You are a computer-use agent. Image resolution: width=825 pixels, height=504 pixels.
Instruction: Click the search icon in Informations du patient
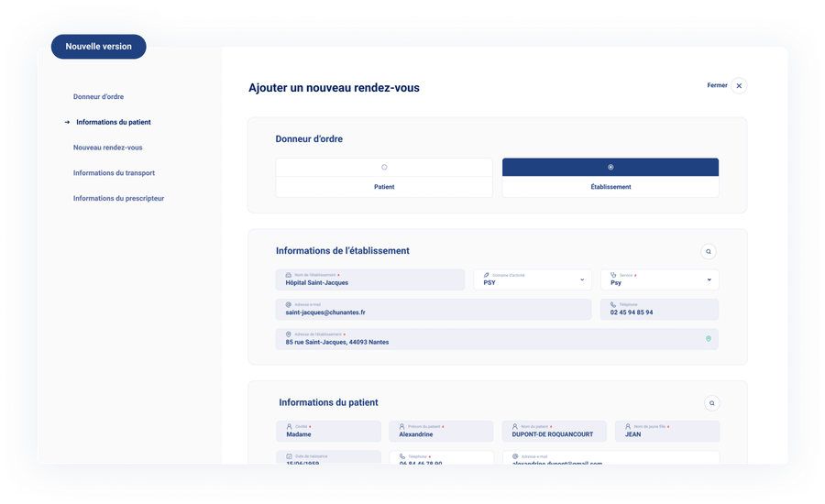tap(712, 403)
